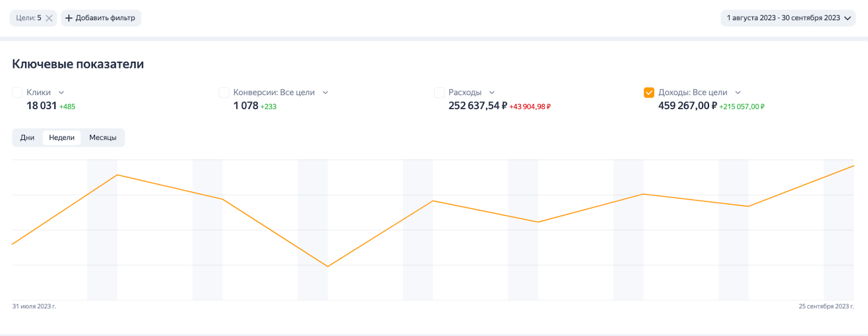The width and height of the screenshot is (868, 336).
Task: Expand the Конверсии metric dropdown arrow
Action: coord(325,93)
